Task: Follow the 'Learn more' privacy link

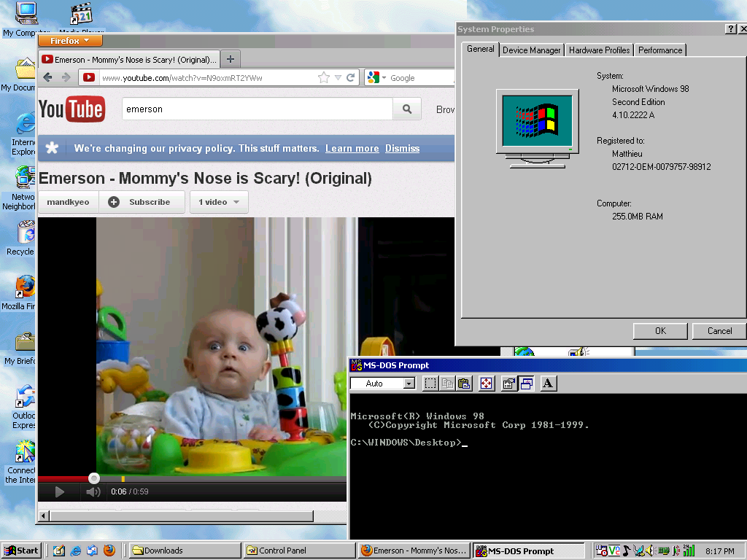Action: point(352,148)
